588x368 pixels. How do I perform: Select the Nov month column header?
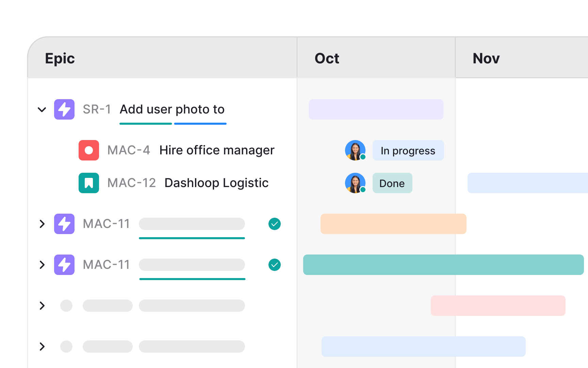click(x=486, y=58)
